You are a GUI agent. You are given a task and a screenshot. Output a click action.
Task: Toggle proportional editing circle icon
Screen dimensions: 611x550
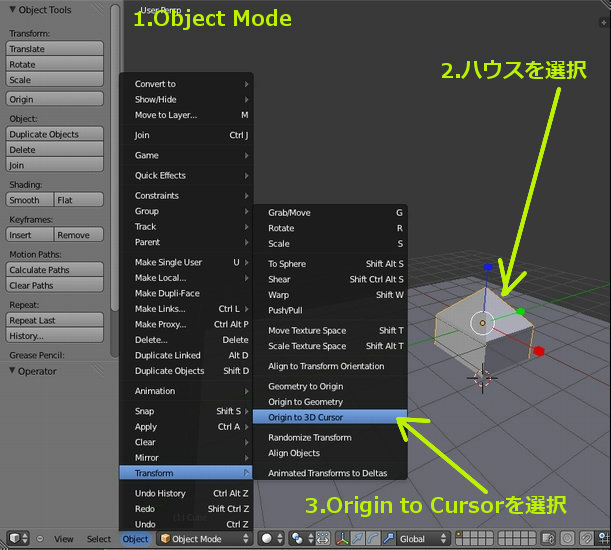tap(567, 538)
